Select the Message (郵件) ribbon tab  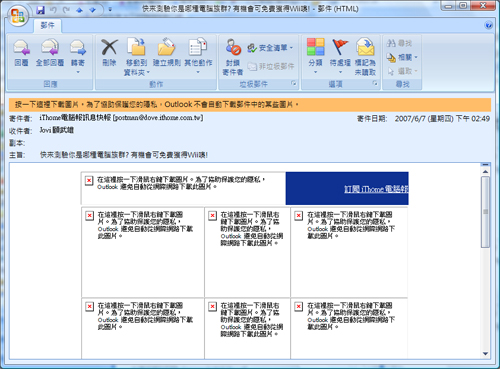pyautogui.click(x=47, y=25)
